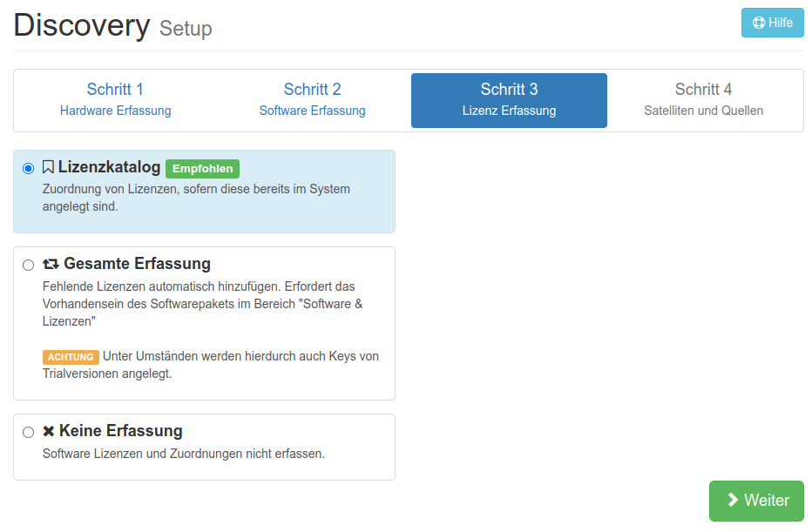Click the green Empfohlen badge
Screen dimensions: 812x532
202,168
